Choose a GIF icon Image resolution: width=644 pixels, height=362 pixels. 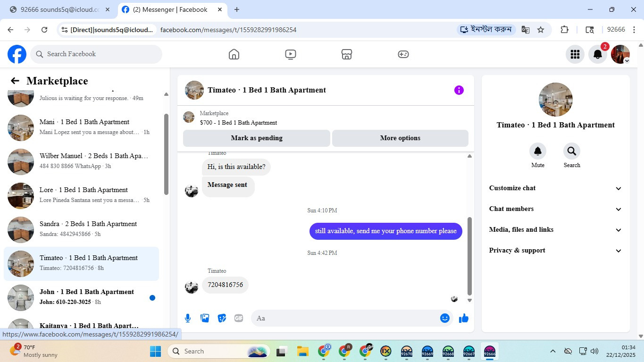(x=239, y=318)
